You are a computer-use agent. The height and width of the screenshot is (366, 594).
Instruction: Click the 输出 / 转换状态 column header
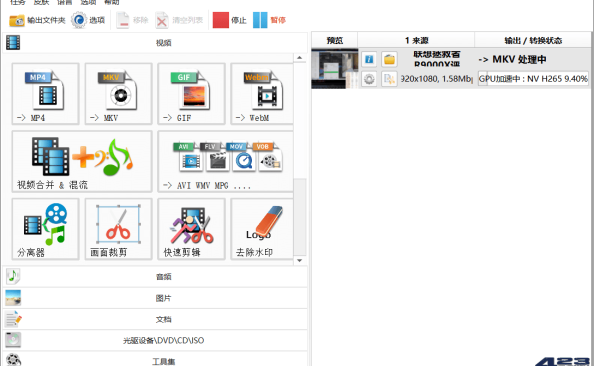(x=533, y=40)
